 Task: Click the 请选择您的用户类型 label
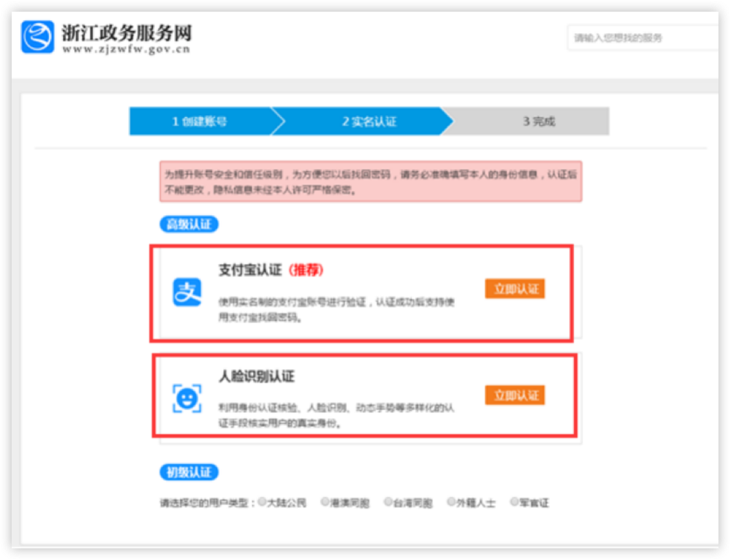(x=208, y=503)
